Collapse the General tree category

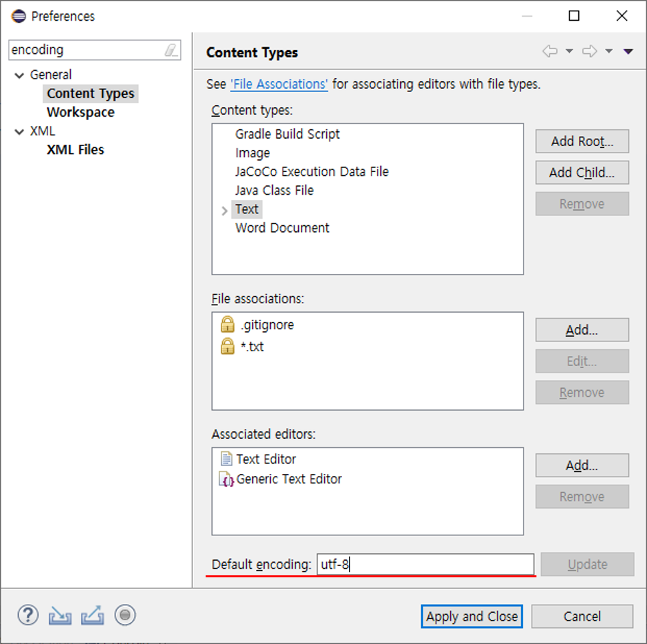(x=19, y=75)
